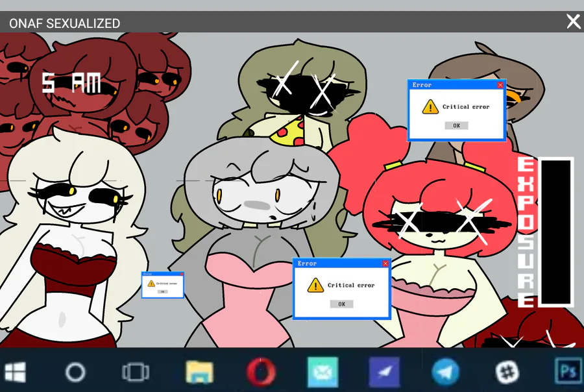Open Cortana search circle in taskbar
Screen dimensions: 584x392
tap(75, 372)
